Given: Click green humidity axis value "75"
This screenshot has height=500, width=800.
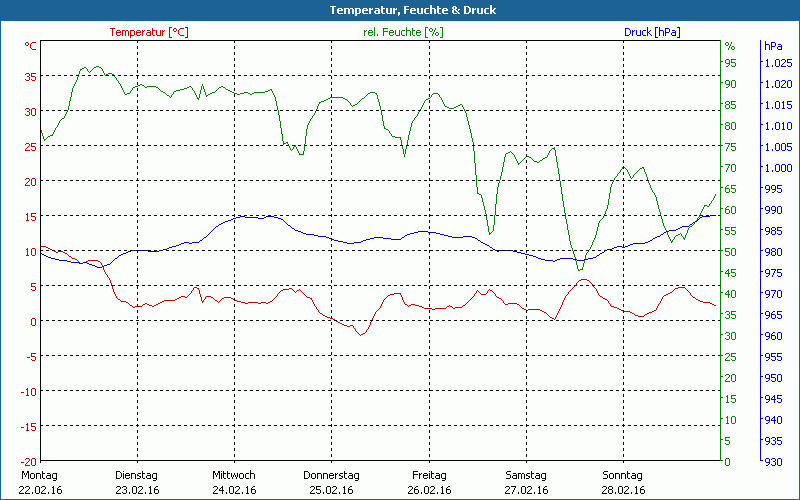Looking at the screenshot, I should [x=731, y=147].
